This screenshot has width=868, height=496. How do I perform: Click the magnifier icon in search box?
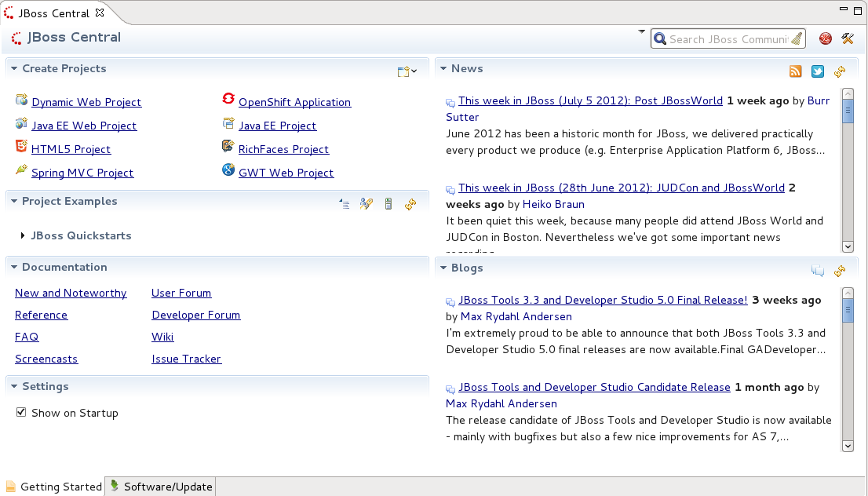(660, 38)
